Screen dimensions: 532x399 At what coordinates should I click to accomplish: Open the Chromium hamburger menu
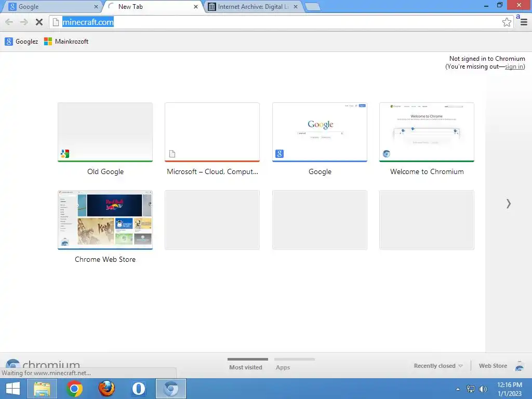524,22
